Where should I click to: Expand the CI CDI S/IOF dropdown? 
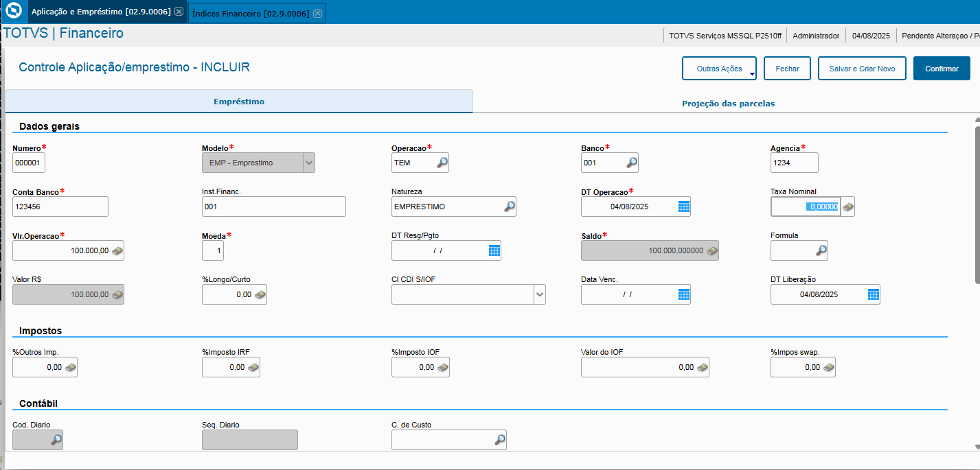(x=540, y=294)
